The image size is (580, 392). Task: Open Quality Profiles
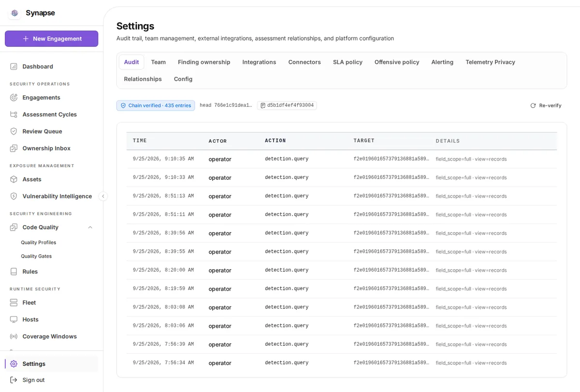click(39, 243)
